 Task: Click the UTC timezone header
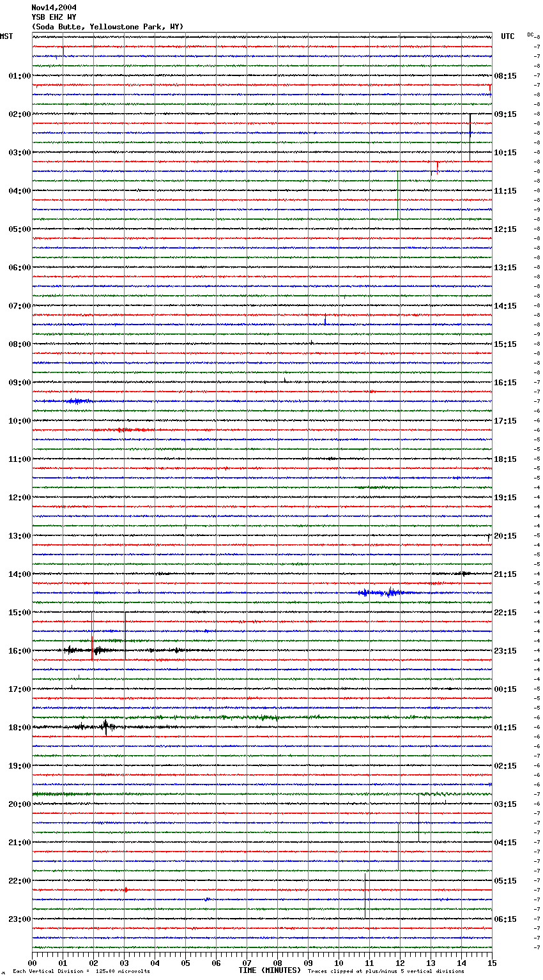tap(507, 36)
